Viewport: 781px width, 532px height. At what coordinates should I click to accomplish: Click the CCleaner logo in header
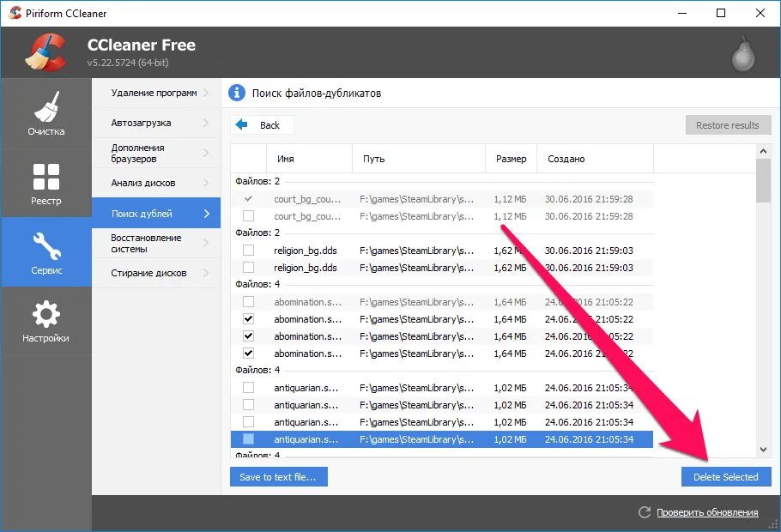click(45, 51)
